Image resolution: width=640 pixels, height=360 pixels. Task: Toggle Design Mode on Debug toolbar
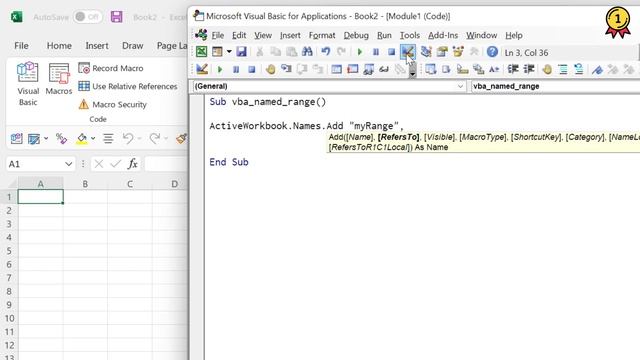click(202, 69)
